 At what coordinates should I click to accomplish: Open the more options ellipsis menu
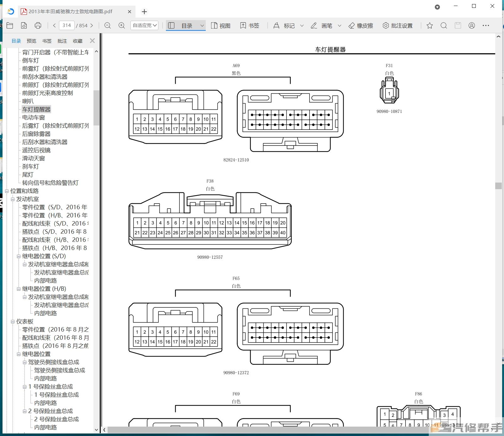[486, 25]
